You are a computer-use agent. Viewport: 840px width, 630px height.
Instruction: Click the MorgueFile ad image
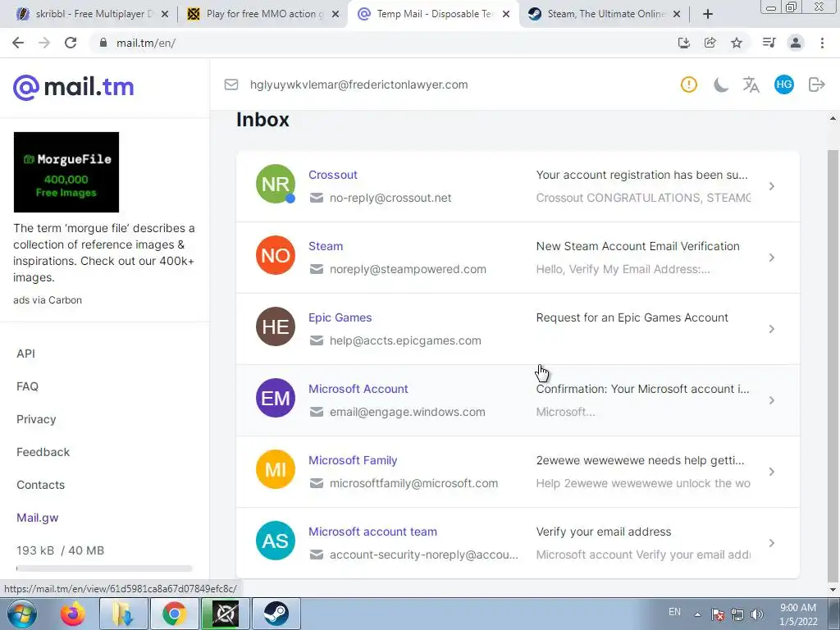point(66,172)
